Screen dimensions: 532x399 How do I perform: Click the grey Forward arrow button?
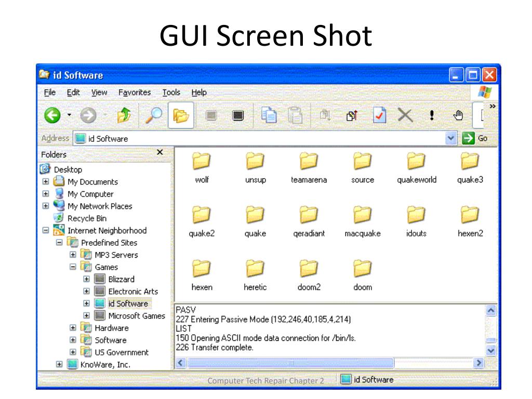(88, 115)
